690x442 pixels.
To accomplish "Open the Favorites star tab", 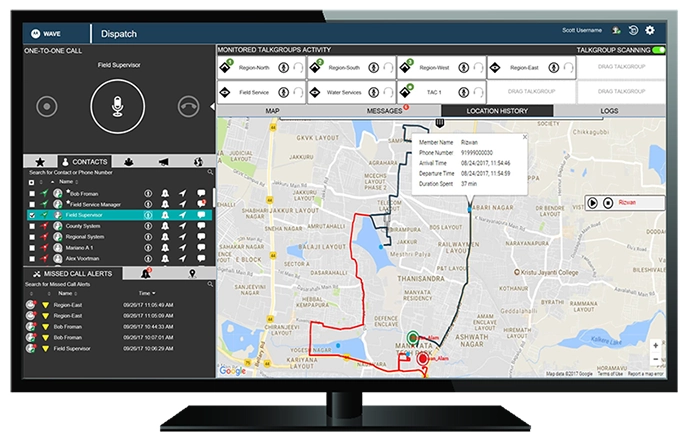I will point(39,161).
